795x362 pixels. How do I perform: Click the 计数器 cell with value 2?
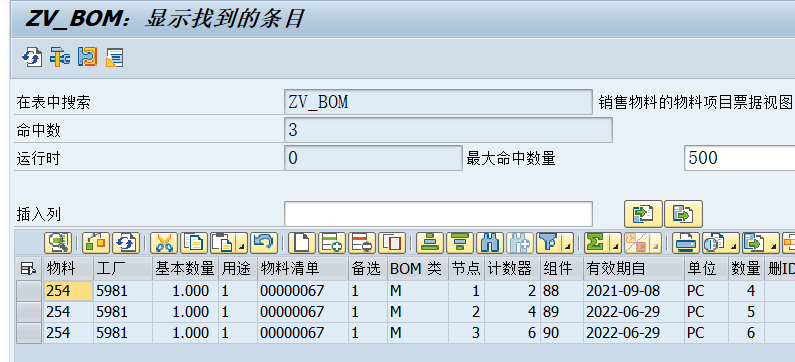click(x=512, y=291)
